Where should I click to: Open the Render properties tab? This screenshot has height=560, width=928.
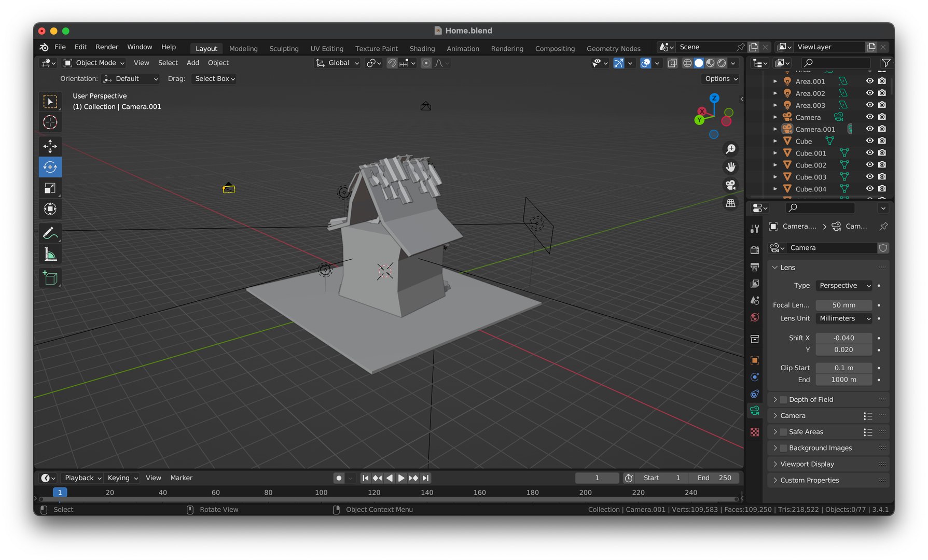(x=755, y=250)
